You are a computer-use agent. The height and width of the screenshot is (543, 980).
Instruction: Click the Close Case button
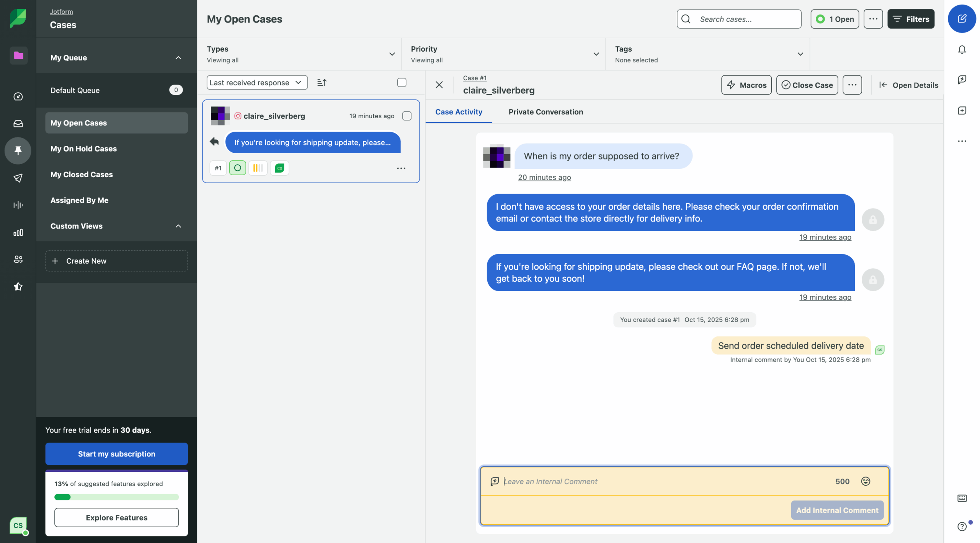(807, 85)
